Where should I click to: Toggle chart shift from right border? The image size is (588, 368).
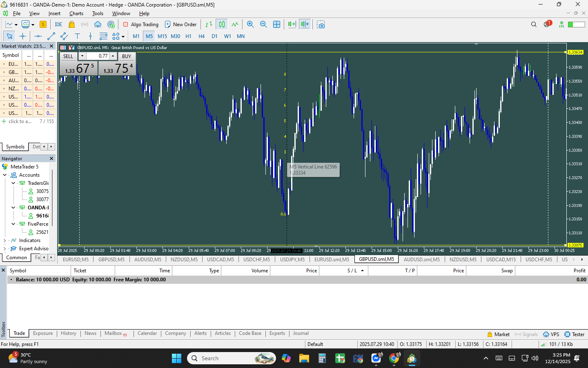305,25
